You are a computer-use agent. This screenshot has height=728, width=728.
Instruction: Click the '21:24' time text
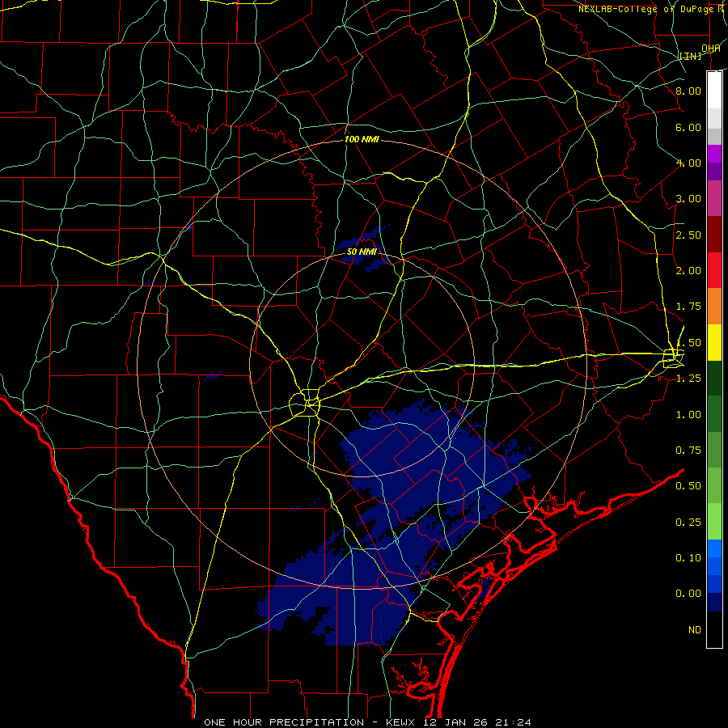pos(514,722)
